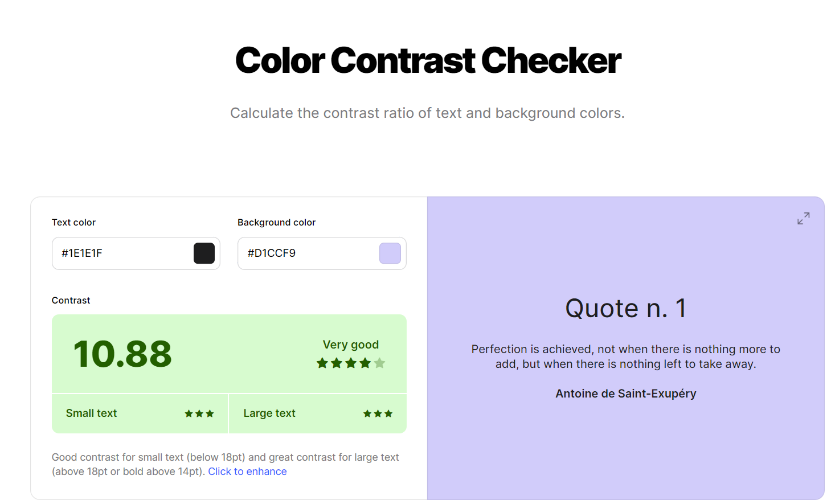827x504 pixels.
Task: Follow the 'Click to enhance' link
Action: pos(247,472)
